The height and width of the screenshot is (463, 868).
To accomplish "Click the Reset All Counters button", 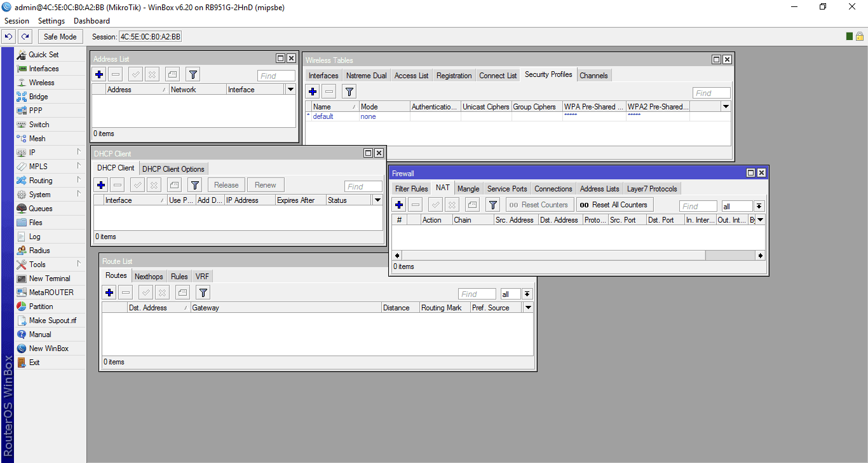I will (x=614, y=204).
